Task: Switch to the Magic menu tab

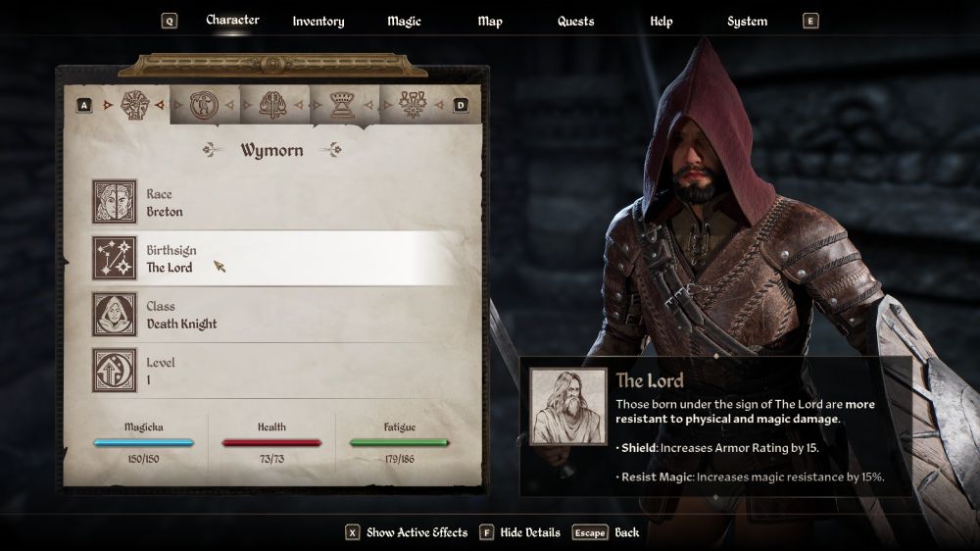Action: pos(404,22)
